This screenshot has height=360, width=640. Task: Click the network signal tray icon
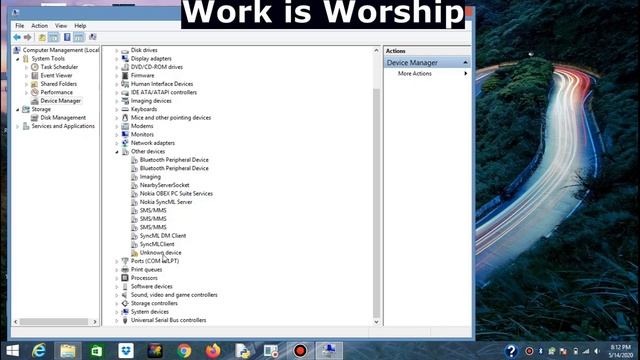click(x=586, y=351)
